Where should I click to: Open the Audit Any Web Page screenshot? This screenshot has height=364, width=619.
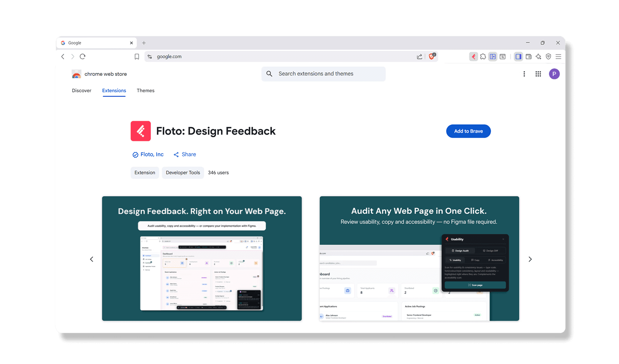[x=419, y=258]
